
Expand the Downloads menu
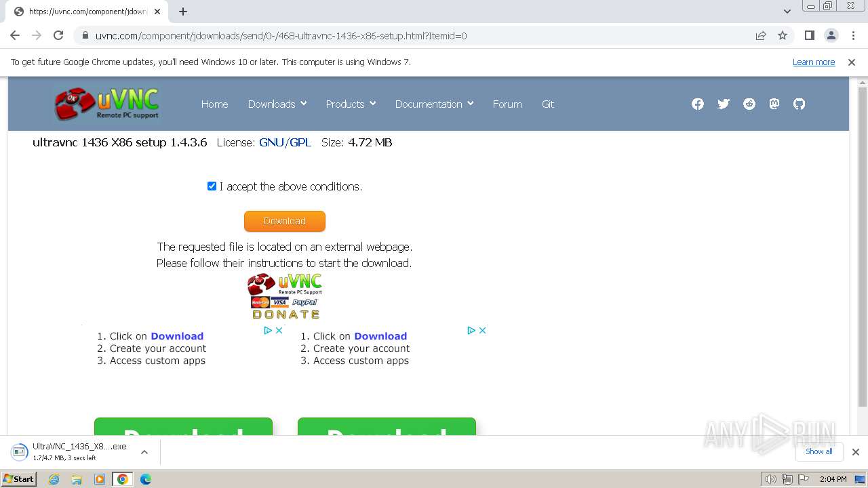point(277,104)
